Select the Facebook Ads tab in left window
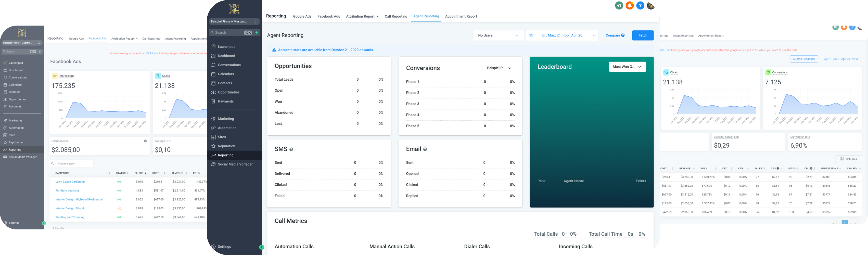 click(97, 39)
